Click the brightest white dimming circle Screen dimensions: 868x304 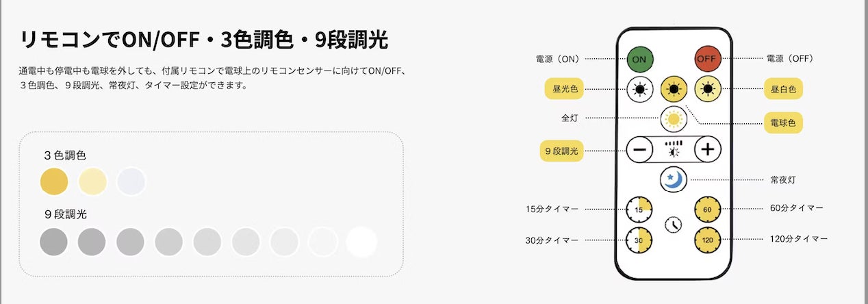pyautogui.click(x=361, y=242)
